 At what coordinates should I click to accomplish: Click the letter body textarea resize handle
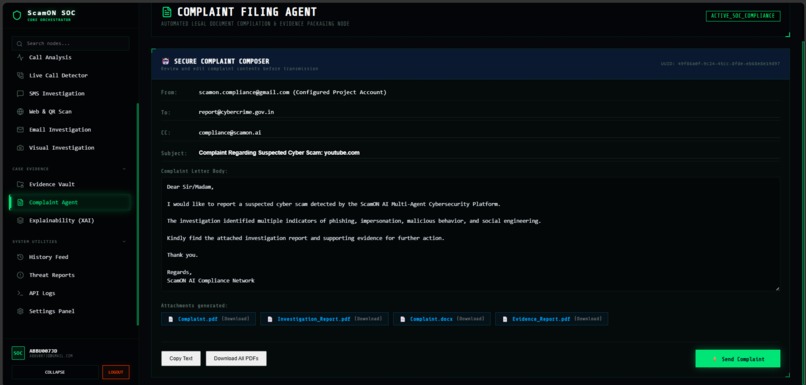point(777,288)
